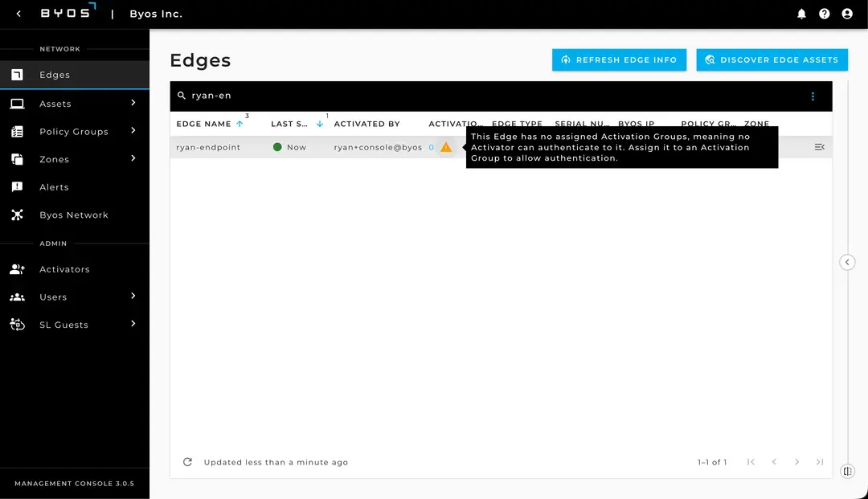The width and height of the screenshot is (868, 499).
Task: Click the Policy Groups list icon
Action: click(x=17, y=132)
